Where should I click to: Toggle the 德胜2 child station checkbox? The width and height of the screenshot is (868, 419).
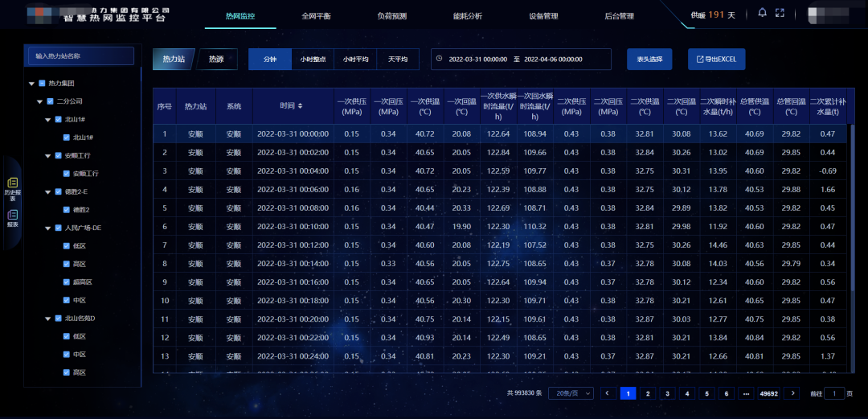click(67, 210)
